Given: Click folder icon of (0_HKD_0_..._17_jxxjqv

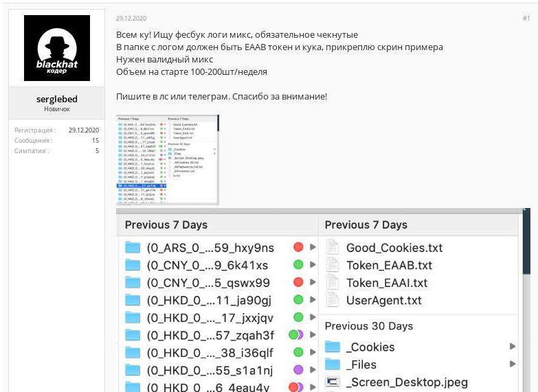Looking at the screenshot, I should (x=133, y=317).
